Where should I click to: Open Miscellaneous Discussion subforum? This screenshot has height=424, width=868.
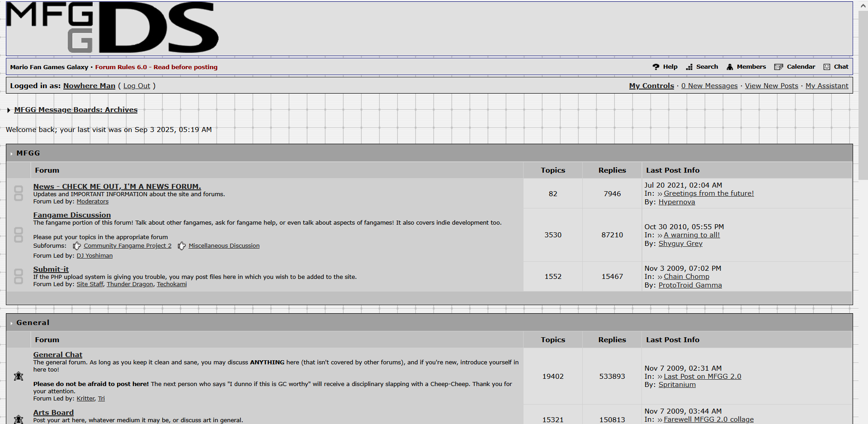point(224,246)
